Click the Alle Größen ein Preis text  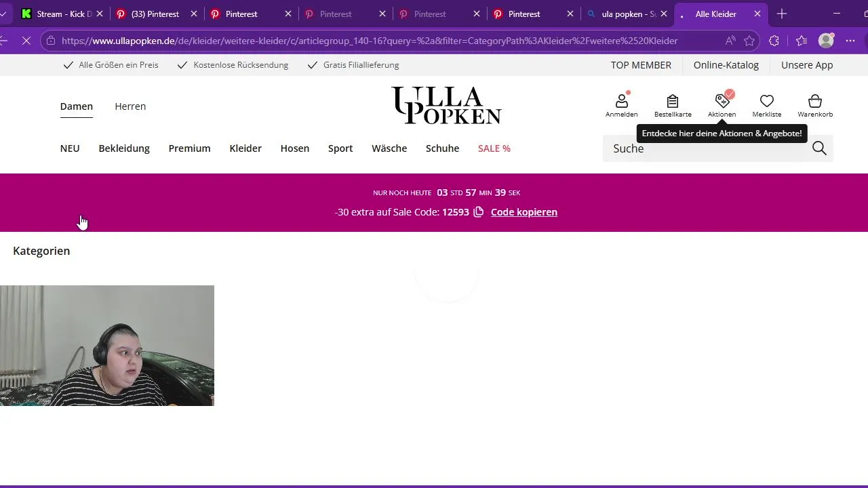click(119, 65)
